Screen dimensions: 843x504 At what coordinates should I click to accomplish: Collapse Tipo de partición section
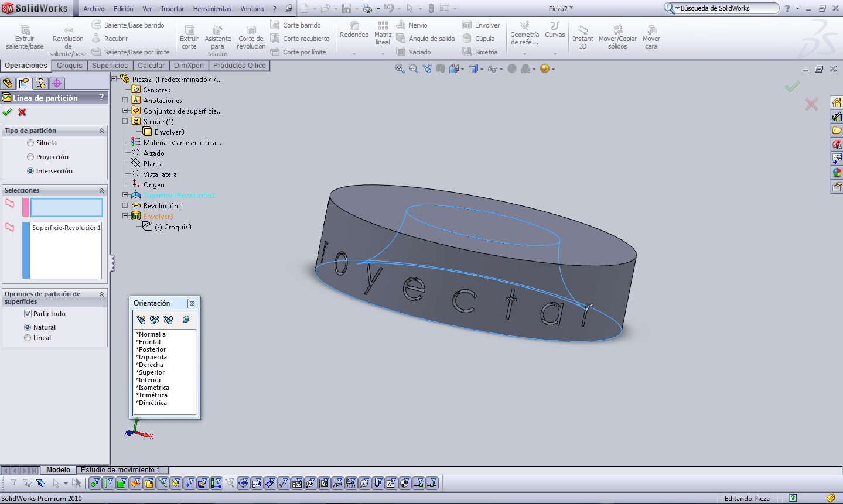(101, 131)
